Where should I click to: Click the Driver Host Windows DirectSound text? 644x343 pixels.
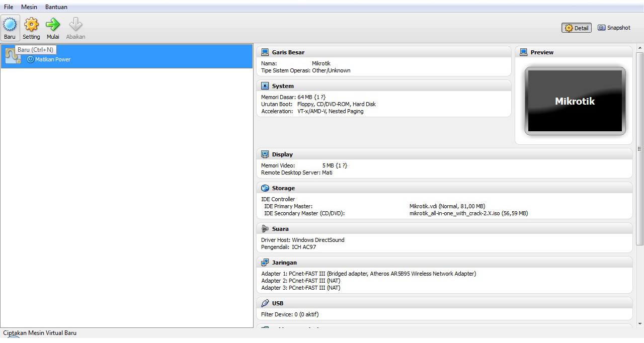[x=303, y=240]
